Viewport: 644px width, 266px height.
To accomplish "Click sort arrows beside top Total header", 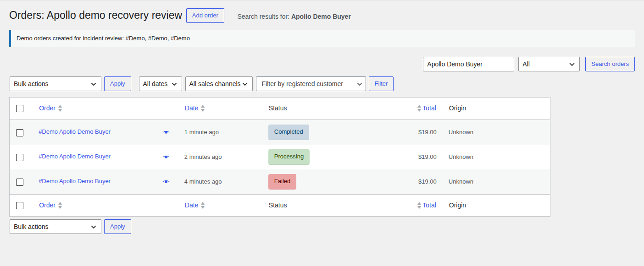I will point(419,109).
